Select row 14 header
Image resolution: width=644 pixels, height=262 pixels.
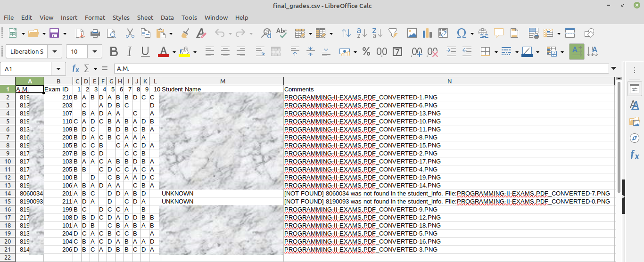click(8, 193)
